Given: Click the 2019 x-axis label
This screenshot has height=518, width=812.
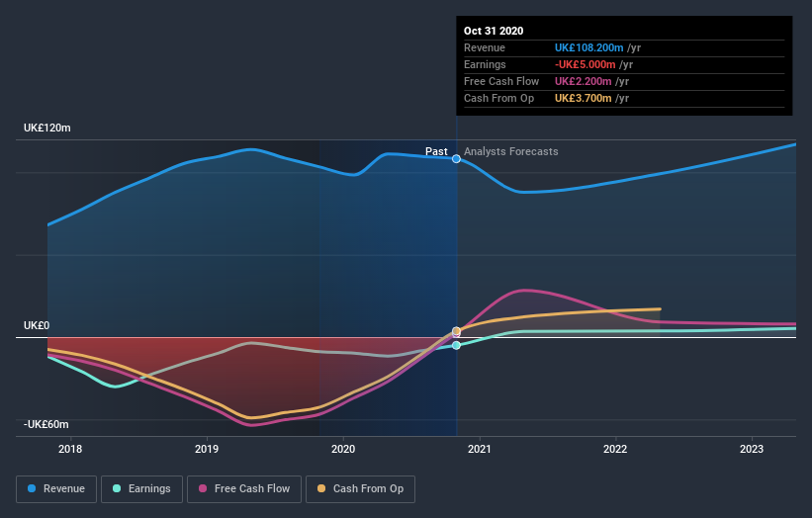Looking at the screenshot, I should [207, 449].
